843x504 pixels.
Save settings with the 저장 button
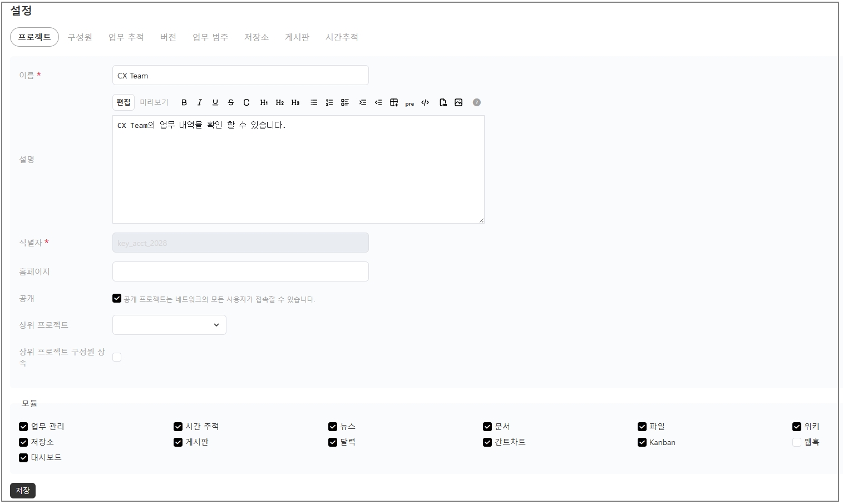tap(23, 491)
